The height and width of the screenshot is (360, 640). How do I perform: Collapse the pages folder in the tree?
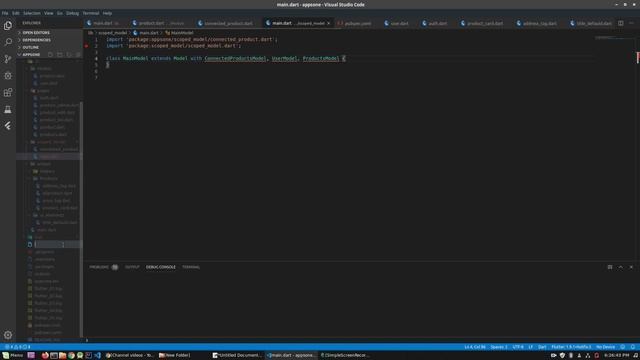(x=49, y=91)
